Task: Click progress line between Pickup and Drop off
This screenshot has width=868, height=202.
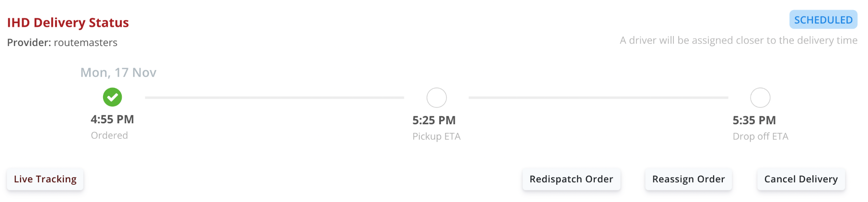Action: click(x=598, y=97)
